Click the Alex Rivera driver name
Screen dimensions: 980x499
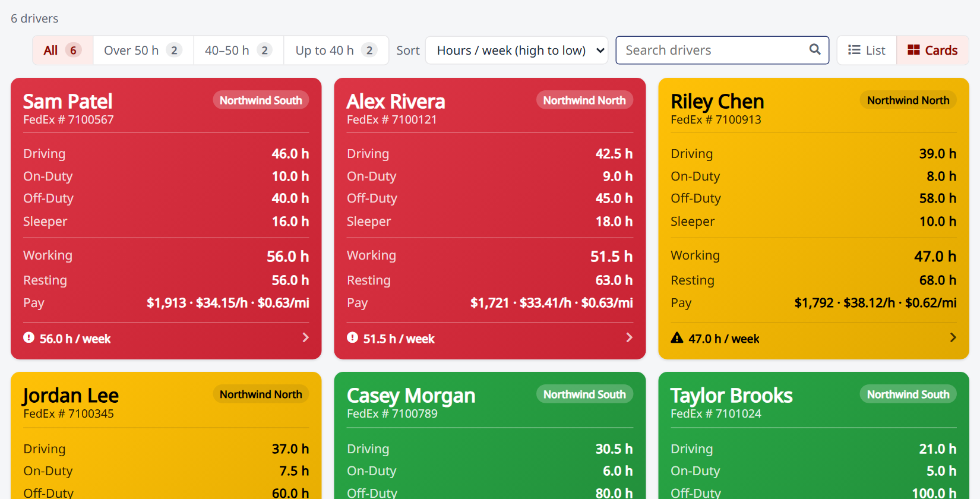coord(396,102)
